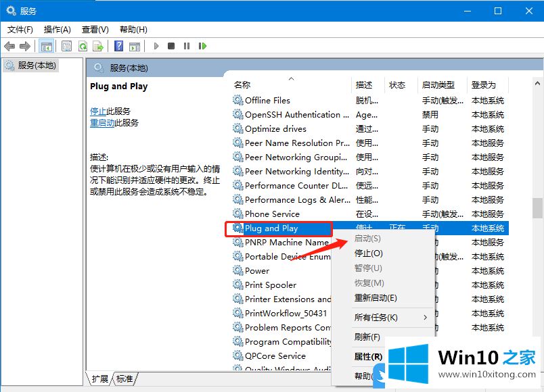Select PrintWorkflow_50431 service
This screenshot has width=544, height=392.
281,314
